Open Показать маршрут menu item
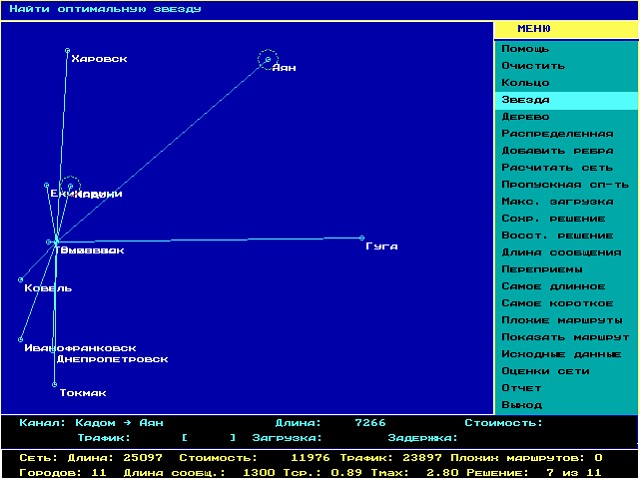The image size is (640, 480). [x=565, y=337]
